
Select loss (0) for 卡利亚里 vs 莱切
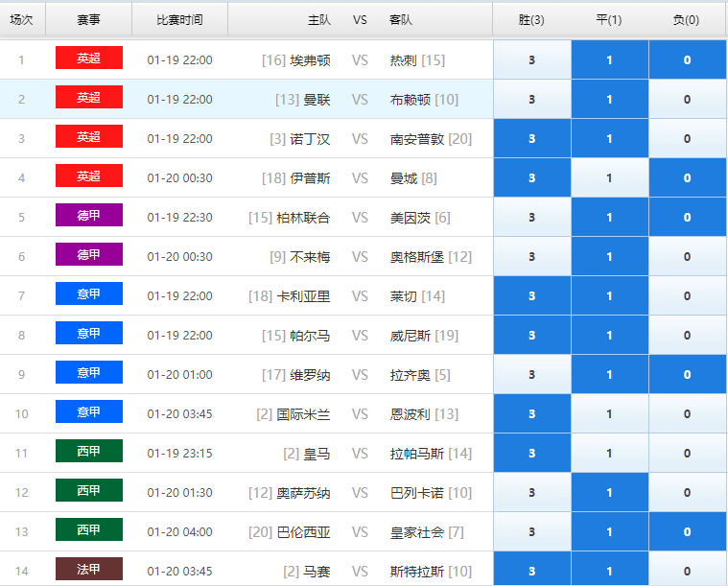tap(688, 295)
